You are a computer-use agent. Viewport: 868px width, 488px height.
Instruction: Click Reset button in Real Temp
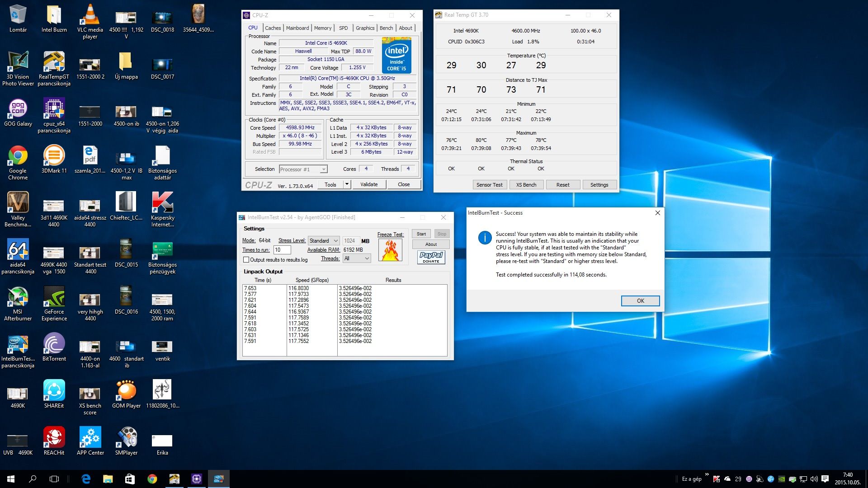coord(563,185)
